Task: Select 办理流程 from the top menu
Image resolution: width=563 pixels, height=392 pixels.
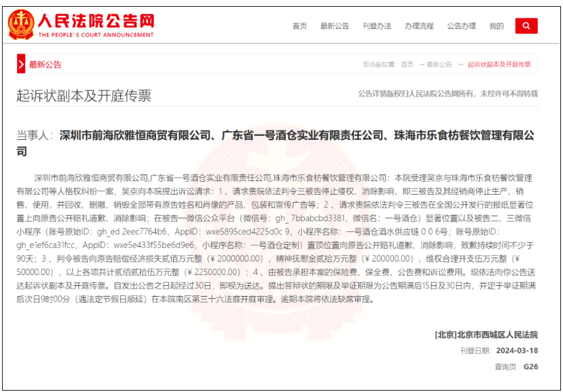Action: point(419,26)
